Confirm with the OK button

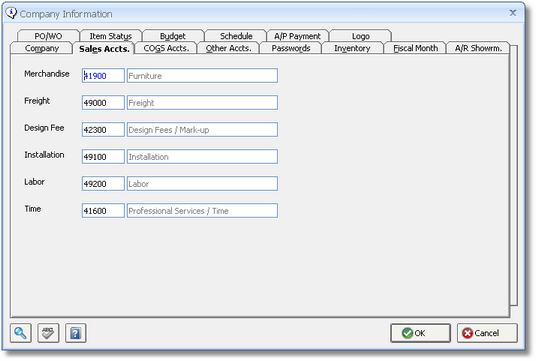(x=420, y=333)
